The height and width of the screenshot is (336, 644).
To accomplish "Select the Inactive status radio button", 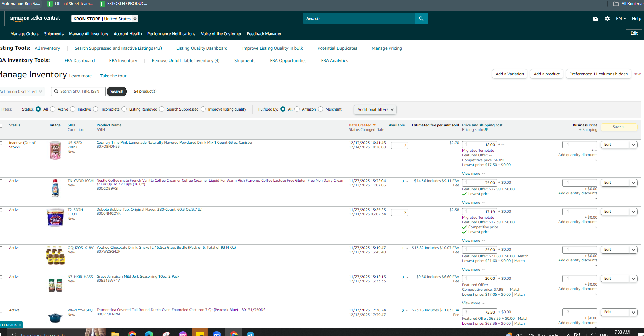I will click(73, 109).
